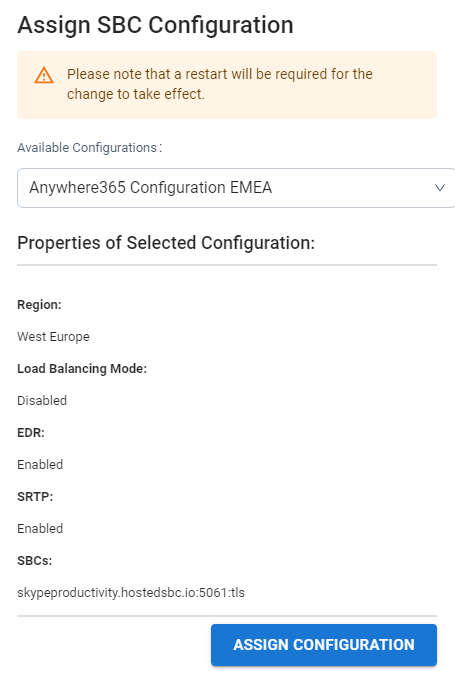The image size is (455, 679).
Task: Click the Enabled value under SRTP
Action: [40, 529]
